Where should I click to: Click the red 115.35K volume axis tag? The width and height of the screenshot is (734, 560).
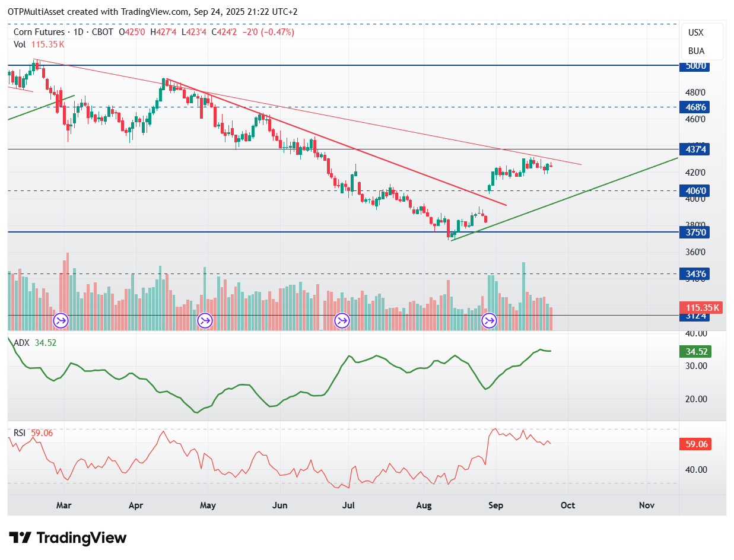pyautogui.click(x=701, y=307)
